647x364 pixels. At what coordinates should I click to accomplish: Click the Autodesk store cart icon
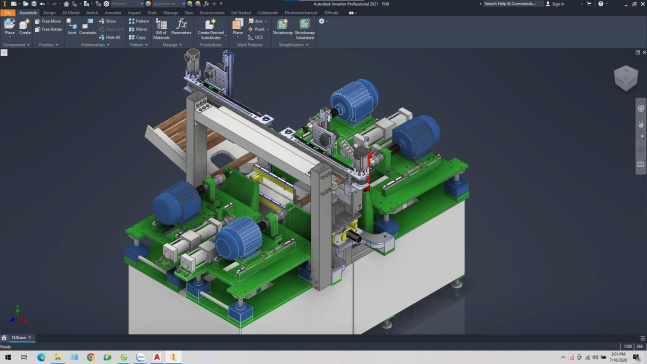[589, 4]
